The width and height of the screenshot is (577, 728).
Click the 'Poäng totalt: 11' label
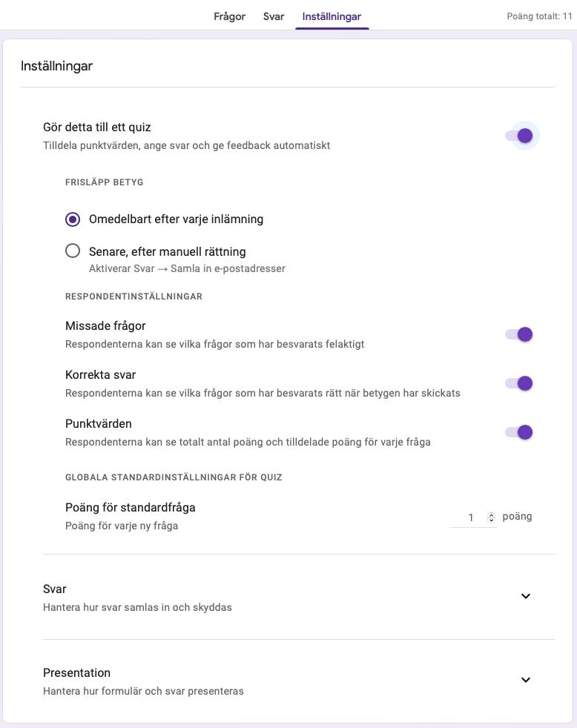coord(539,16)
